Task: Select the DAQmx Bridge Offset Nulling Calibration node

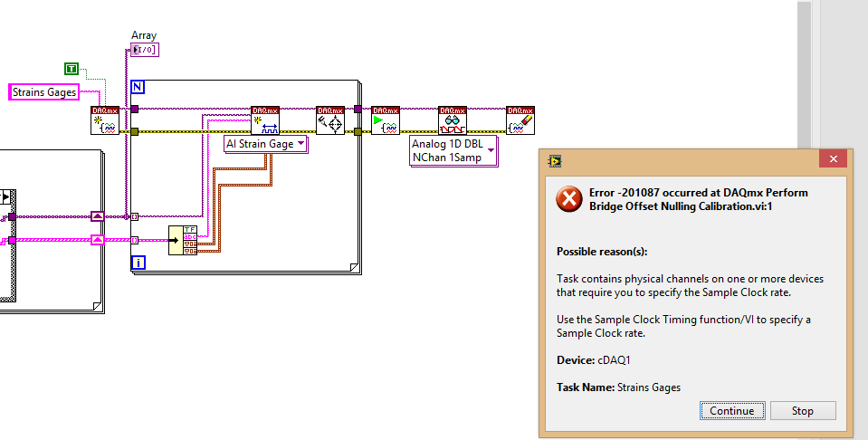Action: coord(330,120)
